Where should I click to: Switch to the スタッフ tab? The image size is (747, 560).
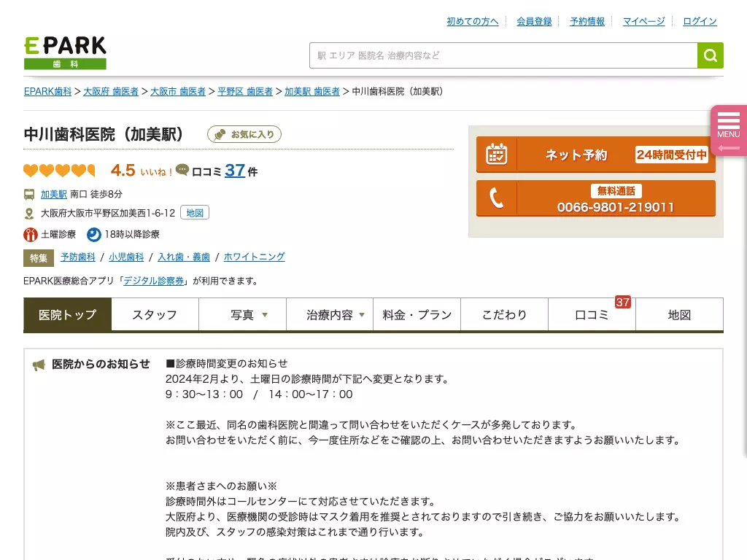[155, 314]
